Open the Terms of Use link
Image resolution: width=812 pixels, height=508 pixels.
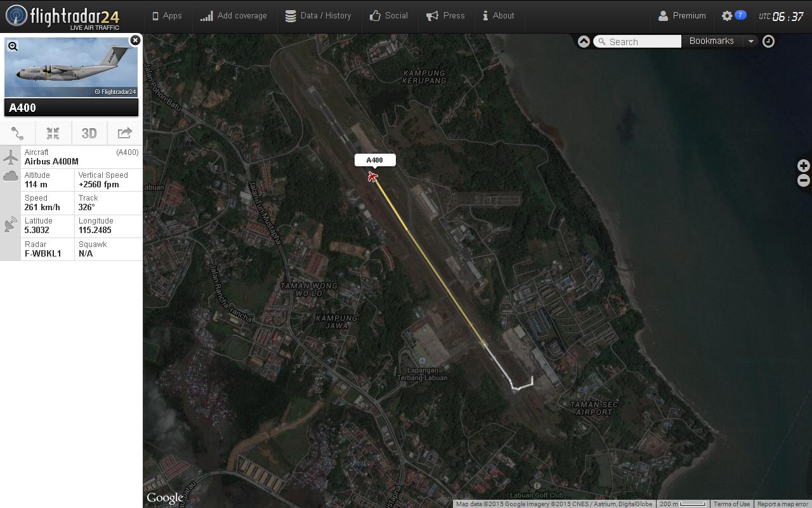pyautogui.click(x=731, y=504)
